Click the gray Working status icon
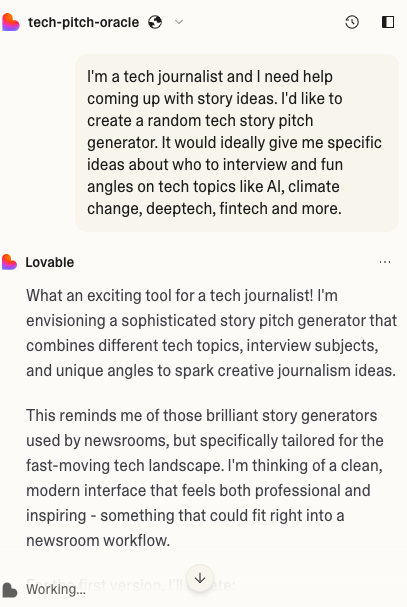This screenshot has width=407, height=607. [10, 590]
